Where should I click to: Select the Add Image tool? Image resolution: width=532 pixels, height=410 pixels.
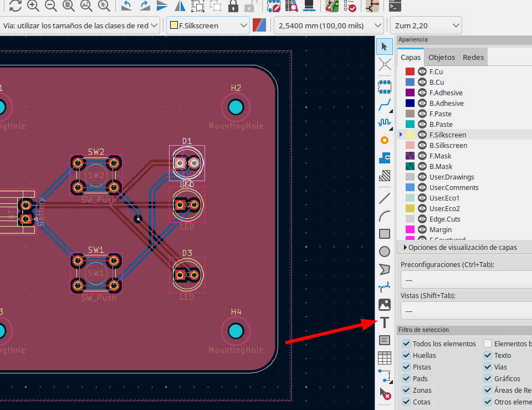pos(385,304)
